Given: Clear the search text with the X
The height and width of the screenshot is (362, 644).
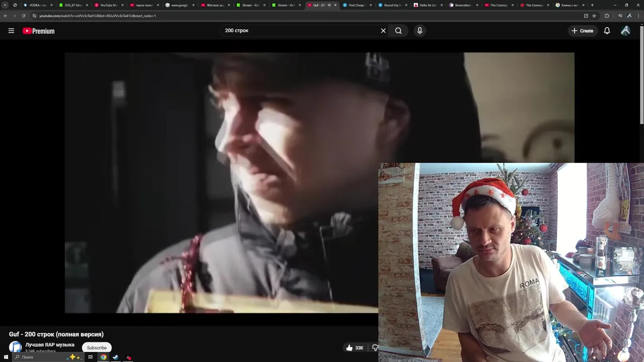Looking at the screenshot, I should pos(383,31).
